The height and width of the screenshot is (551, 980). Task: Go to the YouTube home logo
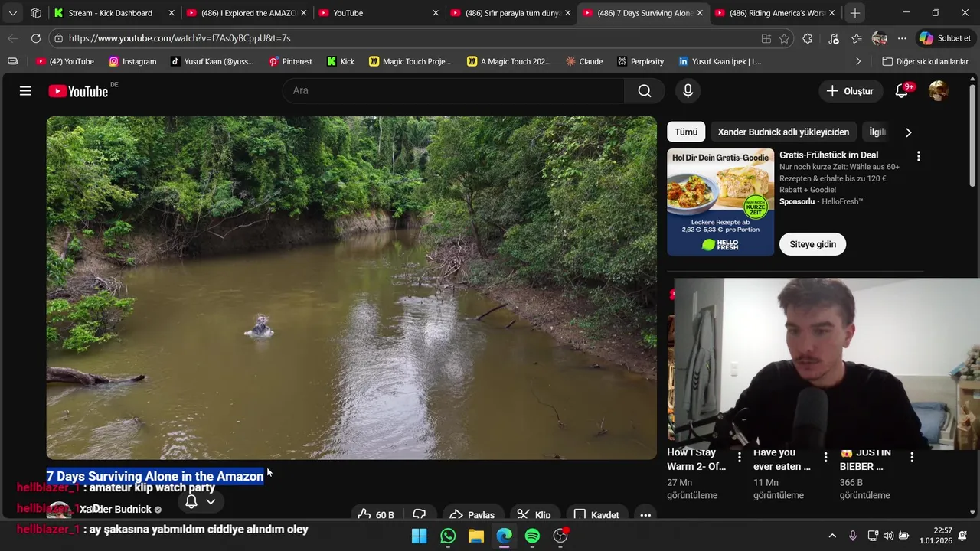78,91
